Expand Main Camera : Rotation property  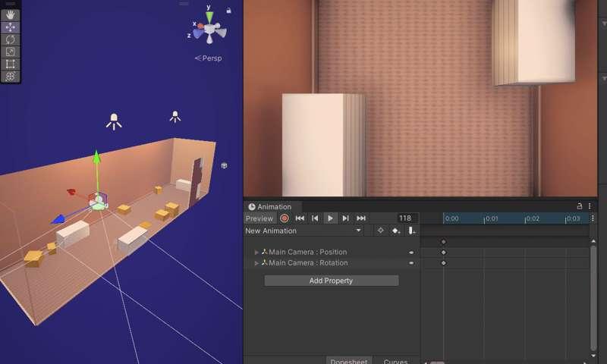pos(256,263)
